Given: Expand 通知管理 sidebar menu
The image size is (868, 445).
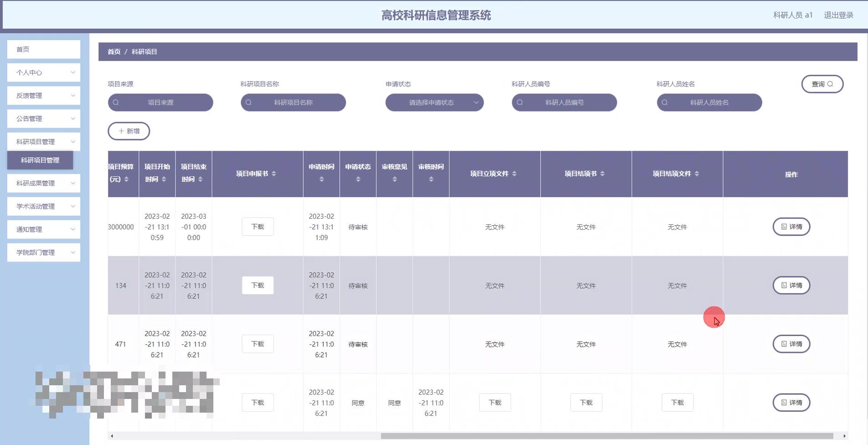Looking at the screenshot, I should [44, 229].
